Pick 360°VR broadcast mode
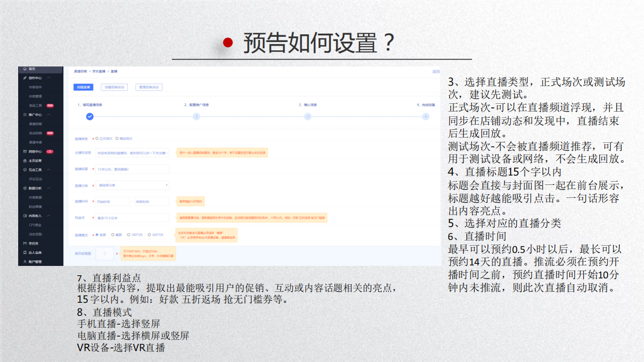 tap(149, 235)
